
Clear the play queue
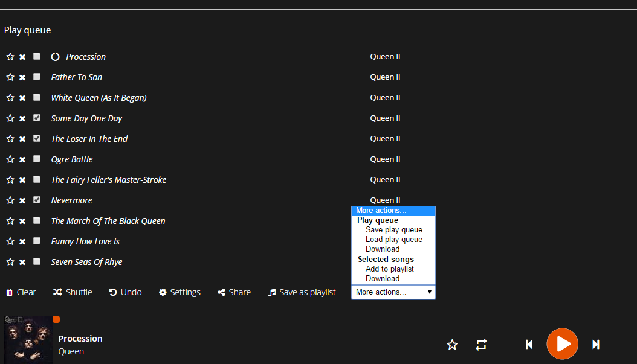coord(21,292)
